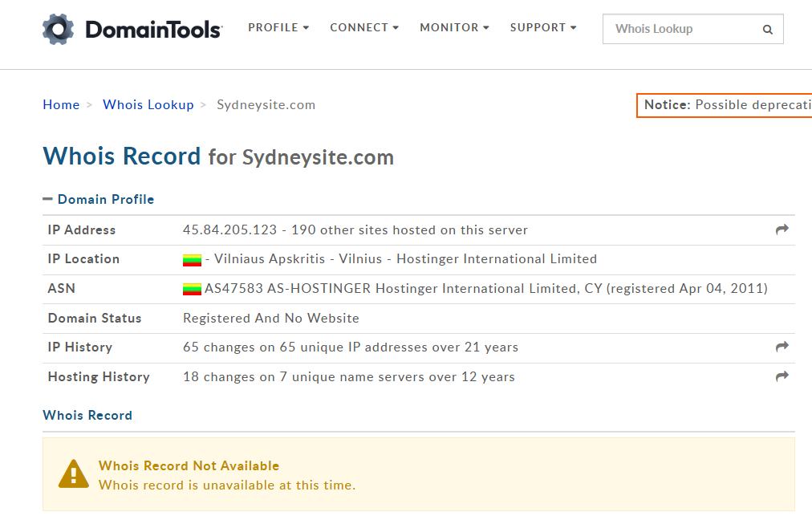
Task: Click the Vilniaus Apskritis location text
Action: [270, 259]
